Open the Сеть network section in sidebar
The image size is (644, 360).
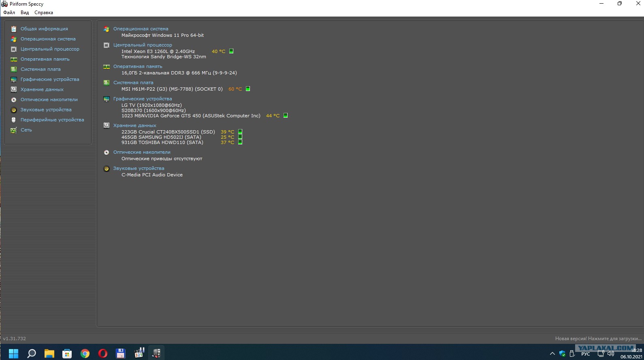[26, 130]
